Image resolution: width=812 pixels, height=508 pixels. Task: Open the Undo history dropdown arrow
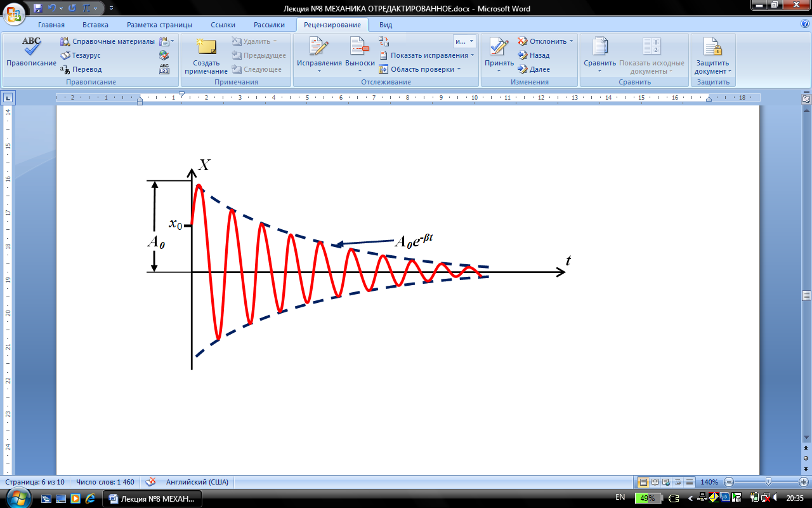(x=63, y=8)
